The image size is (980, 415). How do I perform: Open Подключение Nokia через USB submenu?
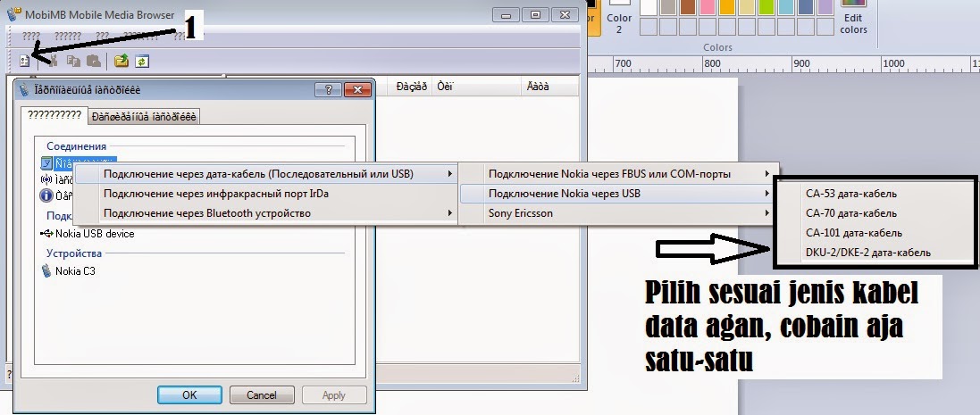pos(619,194)
